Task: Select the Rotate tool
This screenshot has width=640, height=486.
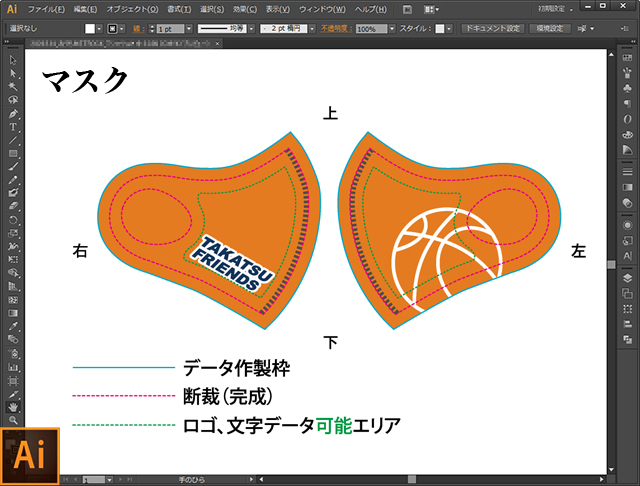Action: [13, 220]
